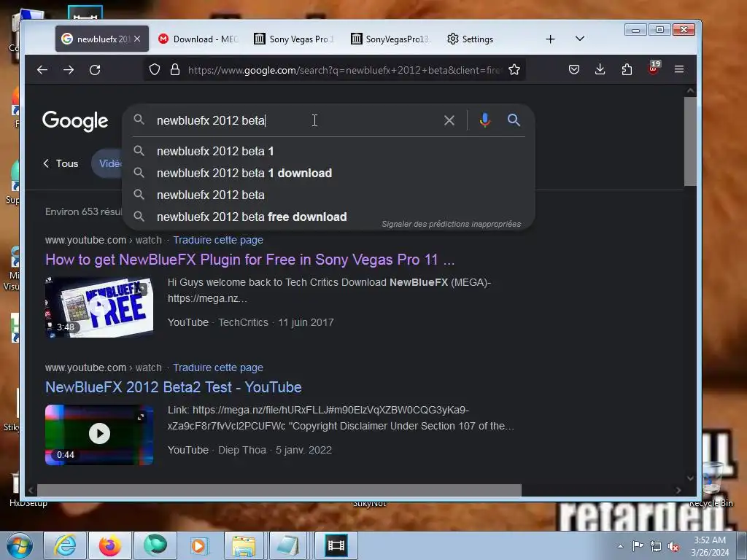The width and height of the screenshot is (747, 560).
Task: Open the Windows Start menu
Action: [19, 545]
